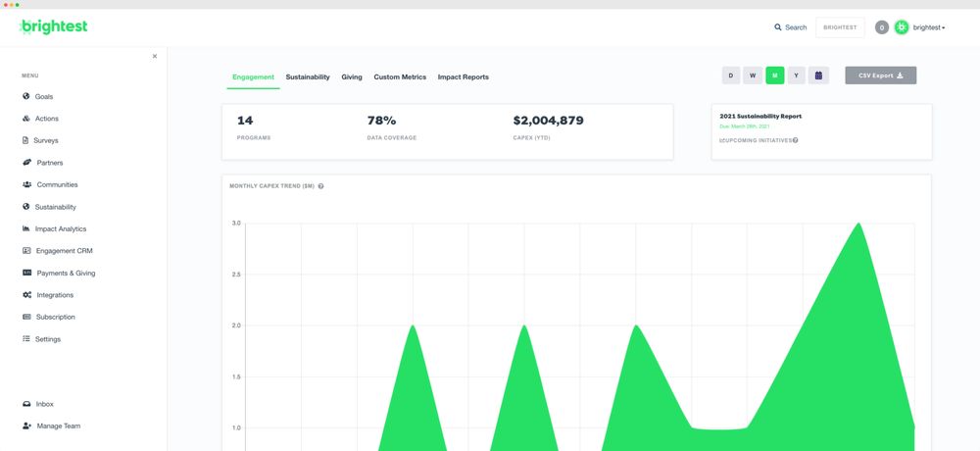Select the M (monthly) range toggle
The width and height of the screenshot is (980, 451).
[775, 75]
